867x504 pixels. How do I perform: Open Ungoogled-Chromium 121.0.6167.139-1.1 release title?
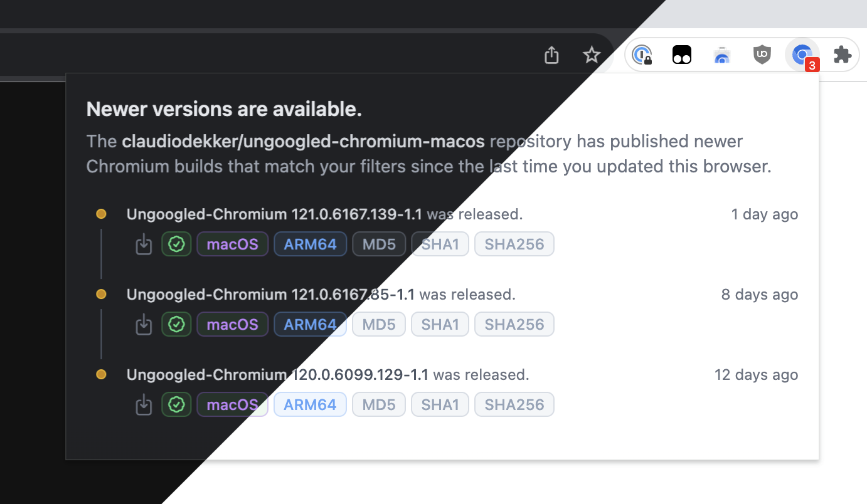(275, 214)
